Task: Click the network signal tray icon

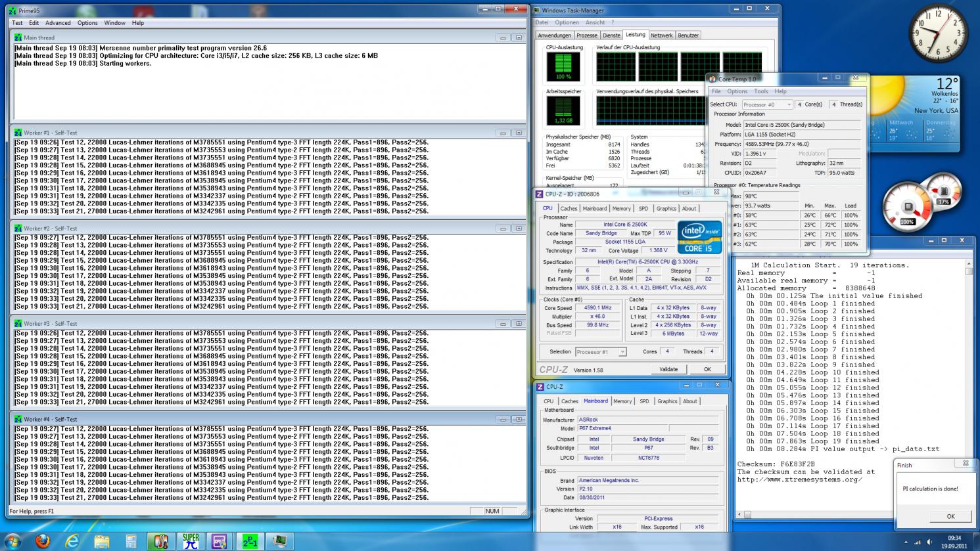Action: [x=917, y=542]
